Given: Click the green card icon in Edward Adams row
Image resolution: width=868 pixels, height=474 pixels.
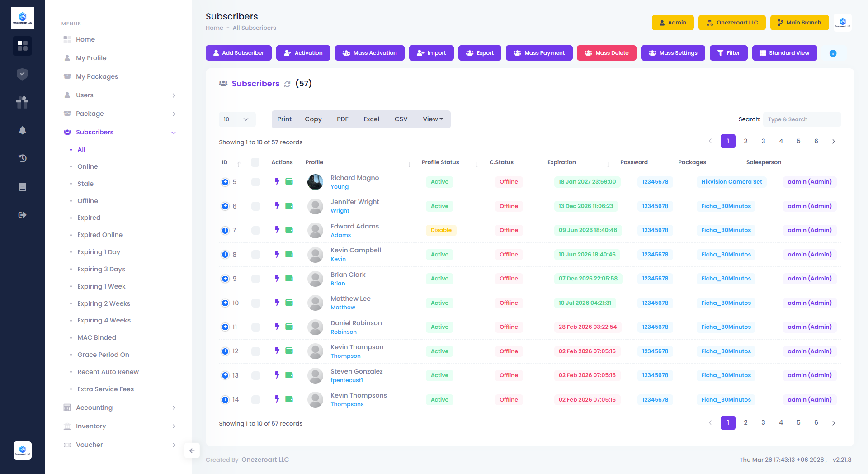Looking at the screenshot, I should point(289,230).
